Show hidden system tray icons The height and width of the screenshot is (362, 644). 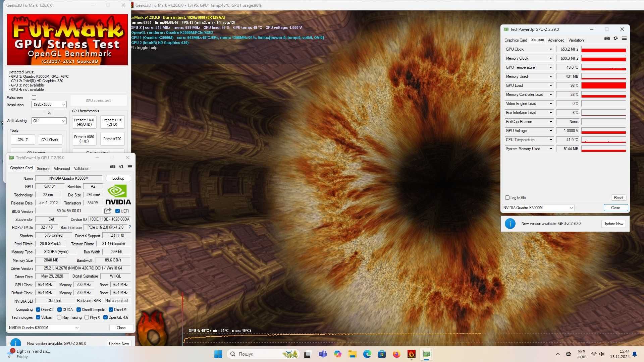pos(557,354)
